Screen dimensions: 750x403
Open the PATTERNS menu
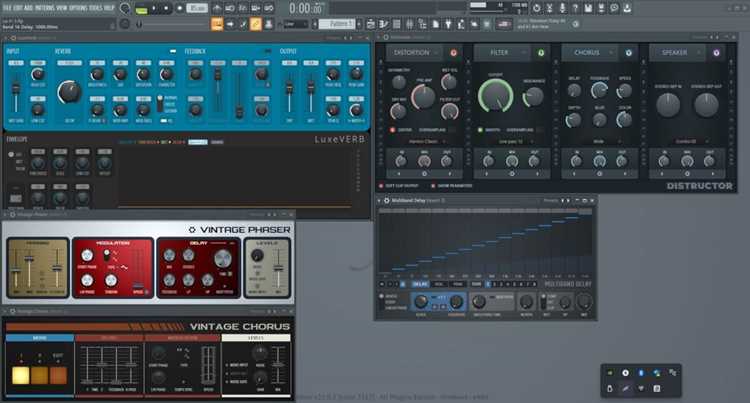point(45,8)
